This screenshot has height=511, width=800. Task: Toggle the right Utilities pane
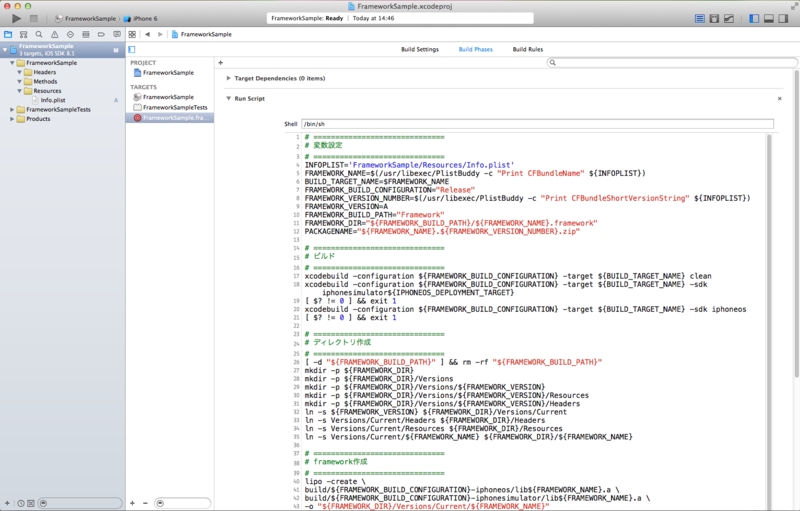[x=783, y=18]
